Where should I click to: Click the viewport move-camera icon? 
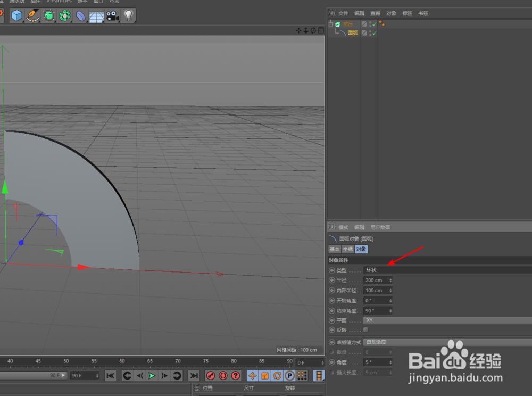298,30
